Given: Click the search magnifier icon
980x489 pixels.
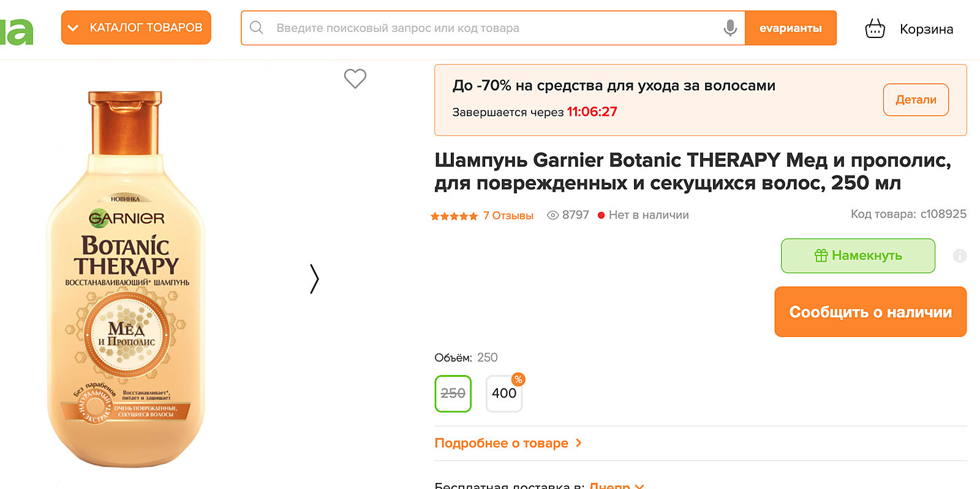Looking at the screenshot, I should click(257, 28).
